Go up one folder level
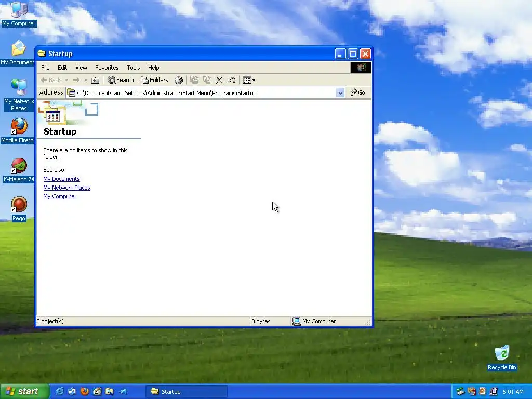This screenshot has height=399, width=532. pyautogui.click(x=96, y=80)
